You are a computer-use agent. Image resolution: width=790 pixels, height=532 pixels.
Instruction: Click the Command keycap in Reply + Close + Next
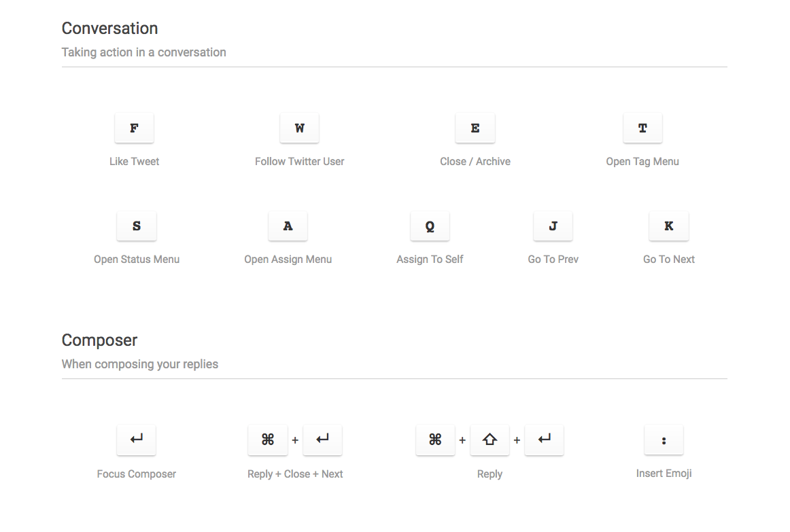tap(268, 440)
